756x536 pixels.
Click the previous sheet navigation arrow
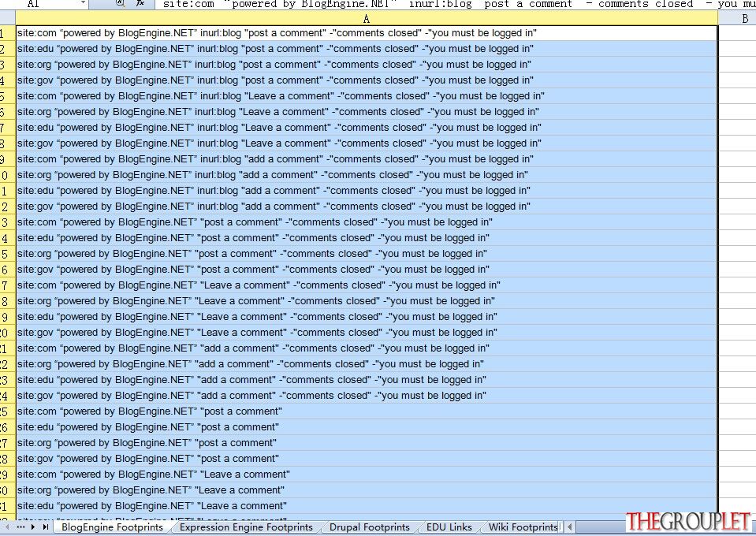click(7, 527)
